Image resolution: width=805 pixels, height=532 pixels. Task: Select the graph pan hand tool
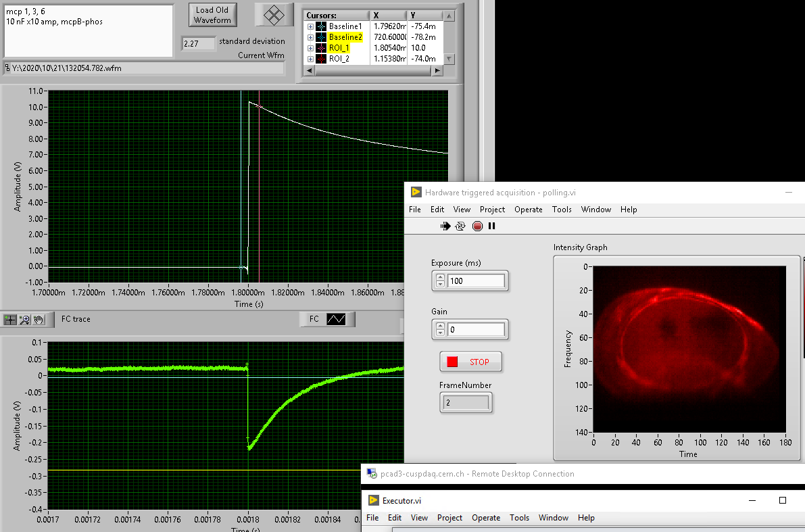pos(39,320)
